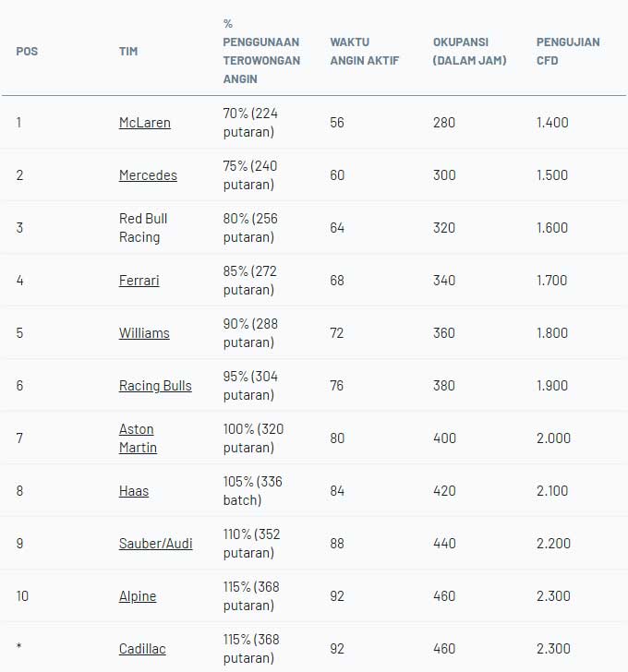The width and height of the screenshot is (628, 672).
Task: Select the POS column header
Action: coord(27,52)
